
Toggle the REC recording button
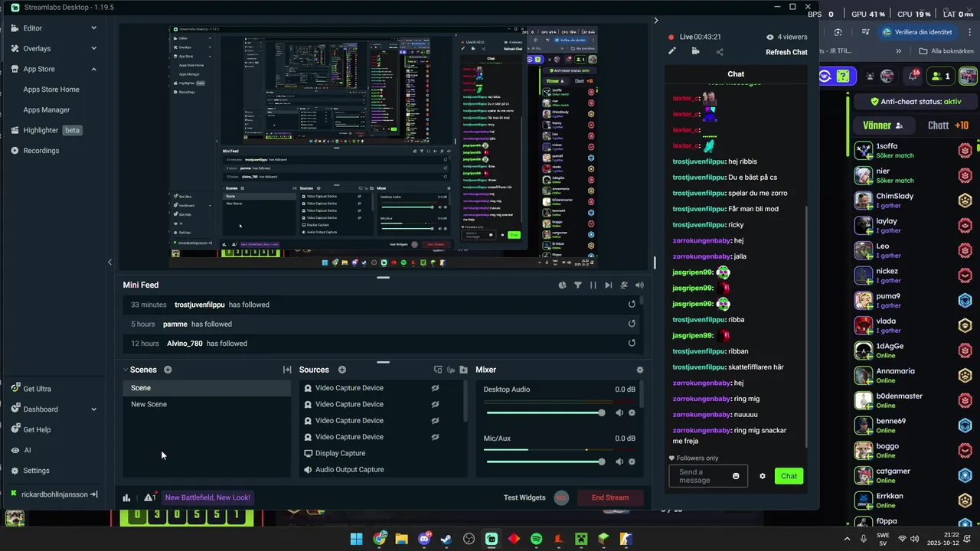pos(561,497)
